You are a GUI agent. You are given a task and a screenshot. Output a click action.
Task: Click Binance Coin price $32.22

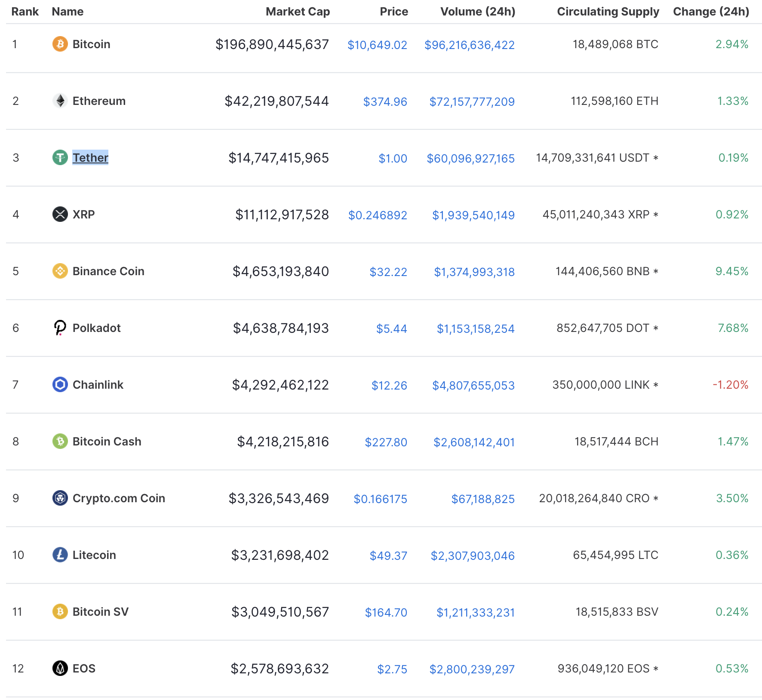[x=388, y=272]
